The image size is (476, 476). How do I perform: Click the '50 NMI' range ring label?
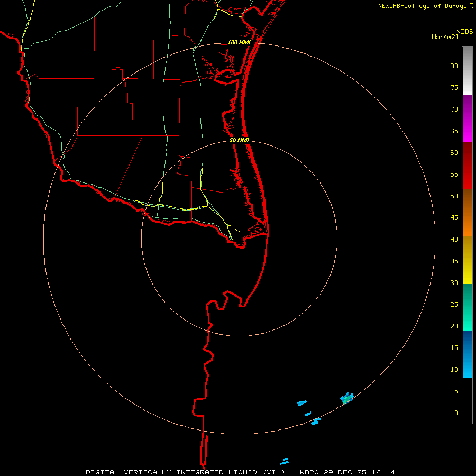[239, 140]
